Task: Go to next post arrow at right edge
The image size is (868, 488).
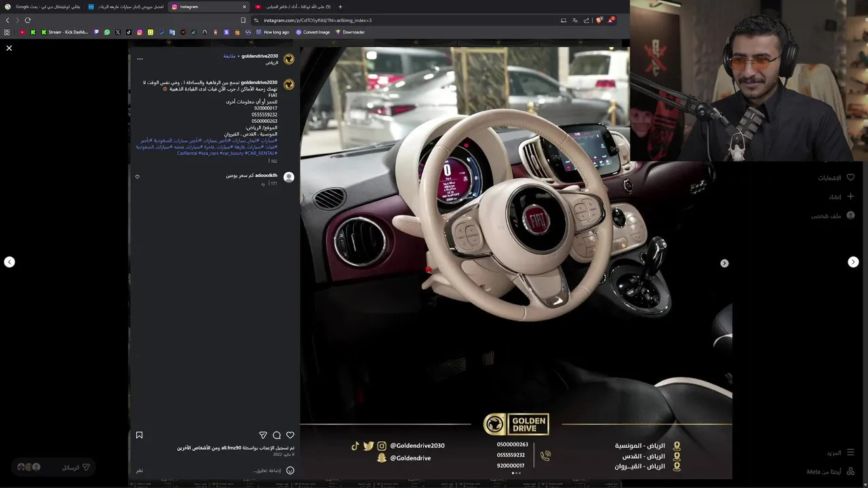Action: coord(853,262)
